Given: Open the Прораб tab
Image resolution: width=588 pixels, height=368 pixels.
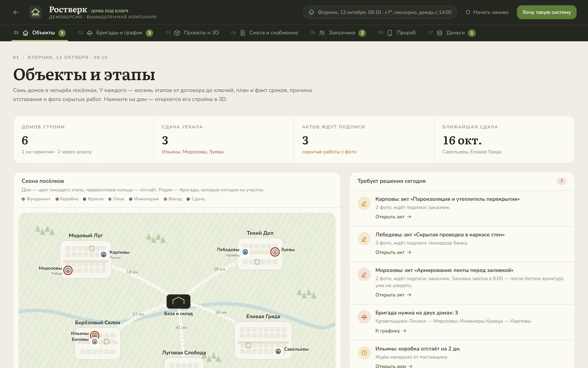Looking at the screenshot, I should click(397, 33).
